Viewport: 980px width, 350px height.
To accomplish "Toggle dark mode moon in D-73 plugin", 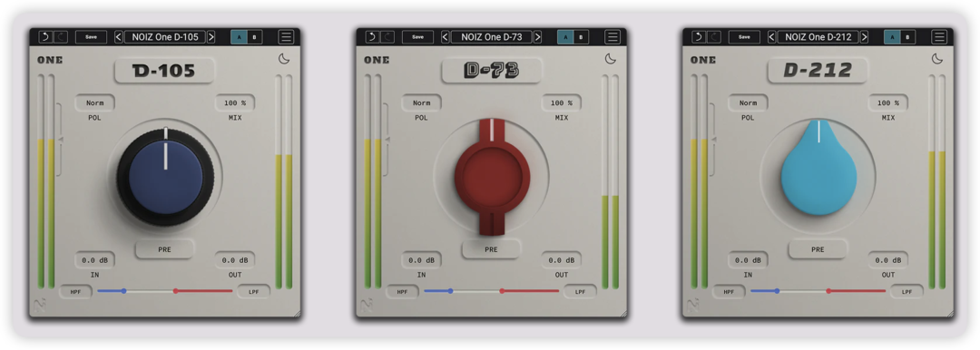I will pyautogui.click(x=611, y=59).
